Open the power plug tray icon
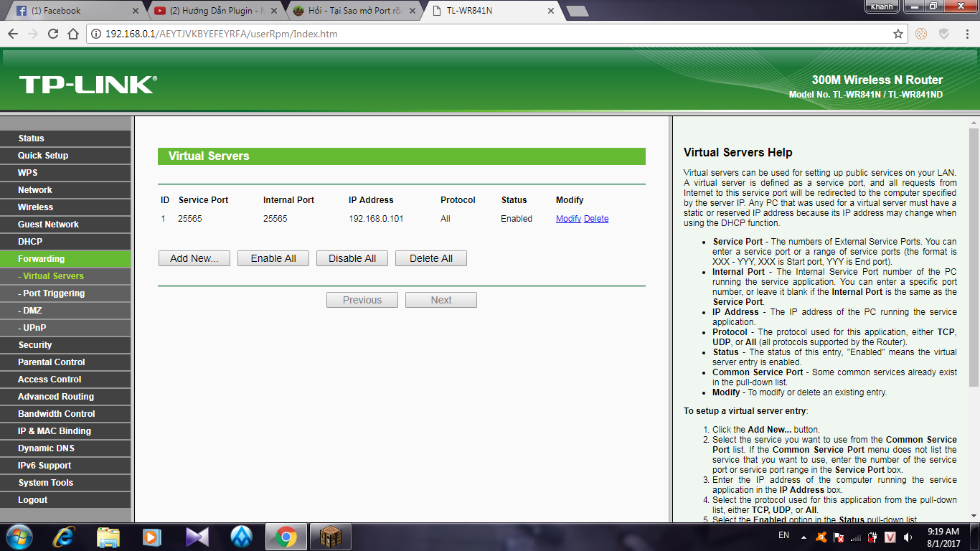Viewport: 980px width, 551px height. pos(873,537)
